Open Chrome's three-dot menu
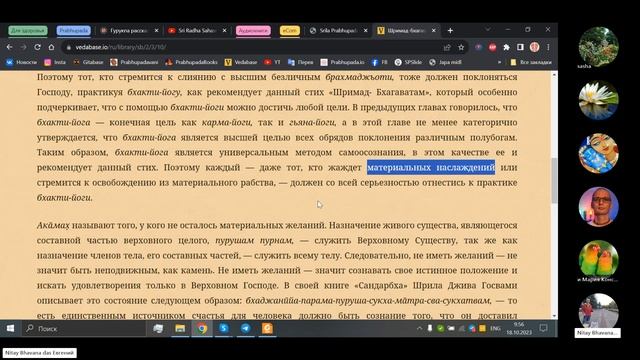Viewport: 640px width, 360px height. (x=548, y=47)
